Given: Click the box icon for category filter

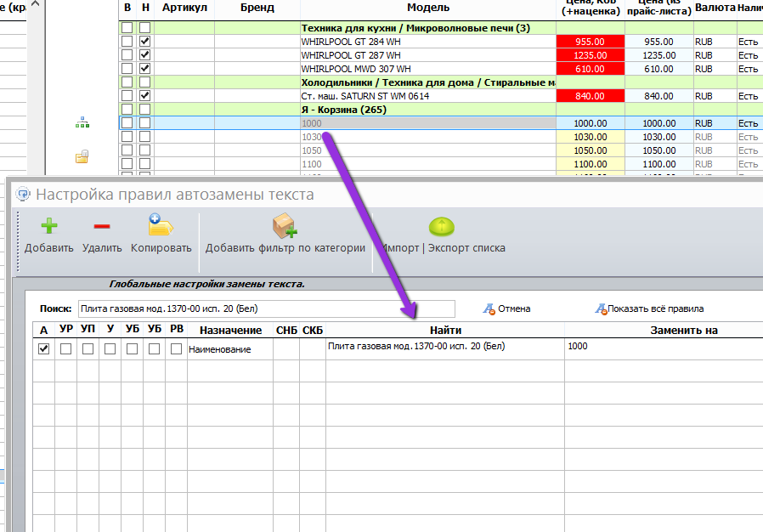Looking at the screenshot, I should pos(285,225).
